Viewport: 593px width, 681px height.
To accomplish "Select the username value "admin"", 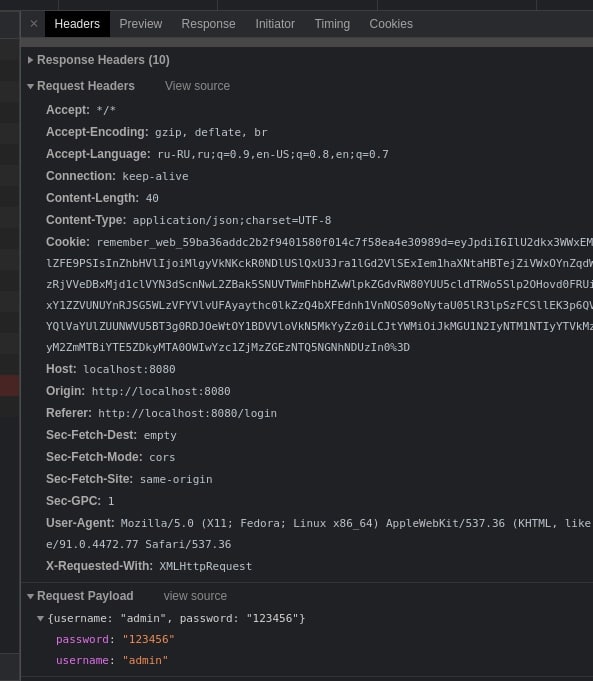I will click(x=145, y=660).
